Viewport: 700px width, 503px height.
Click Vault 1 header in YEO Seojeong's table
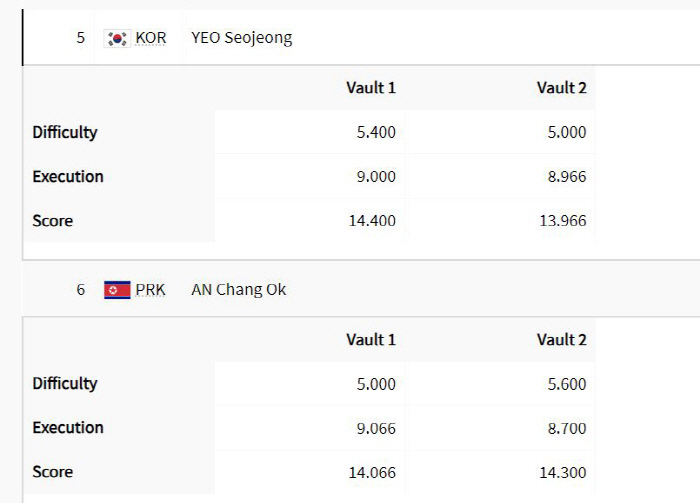(371, 88)
